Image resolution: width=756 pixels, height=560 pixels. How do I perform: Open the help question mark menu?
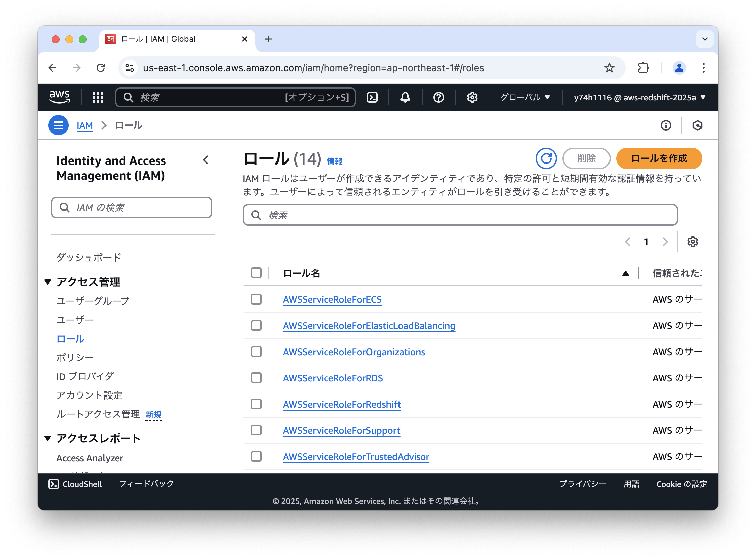coord(438,98)
